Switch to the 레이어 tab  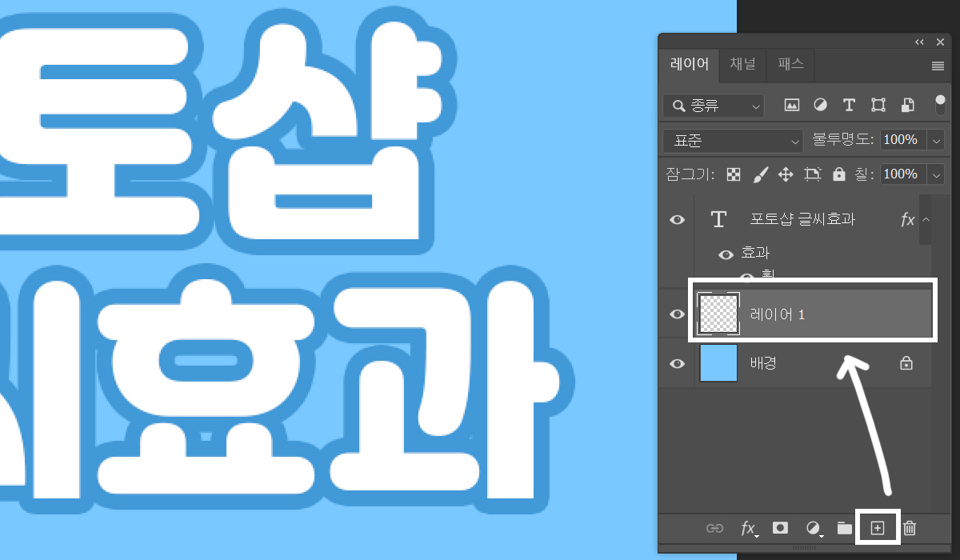tap(690, 64)
